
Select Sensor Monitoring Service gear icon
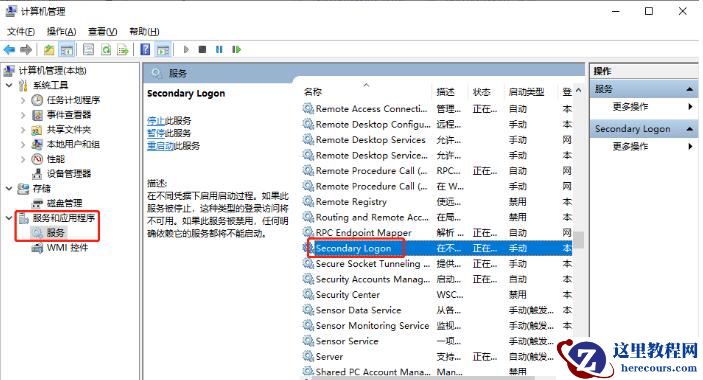308,325
